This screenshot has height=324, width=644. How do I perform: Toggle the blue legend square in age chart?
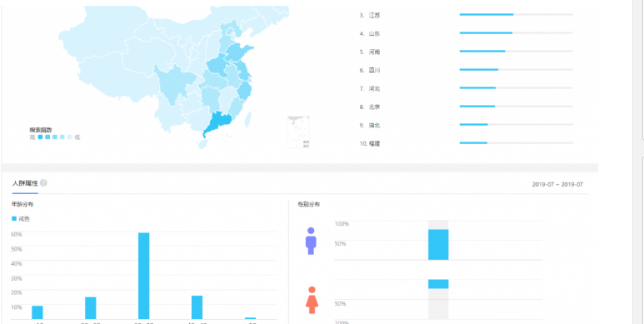[x=14, y=219]
